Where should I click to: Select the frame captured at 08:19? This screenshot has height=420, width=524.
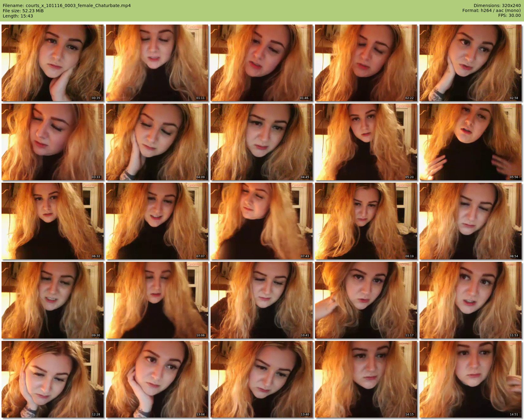coord(366,221)
